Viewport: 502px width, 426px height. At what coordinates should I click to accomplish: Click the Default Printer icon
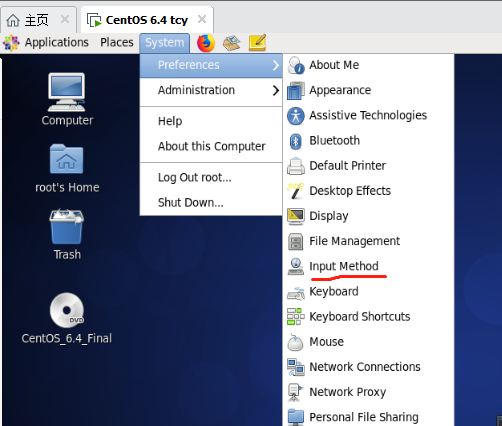point(296,166)
